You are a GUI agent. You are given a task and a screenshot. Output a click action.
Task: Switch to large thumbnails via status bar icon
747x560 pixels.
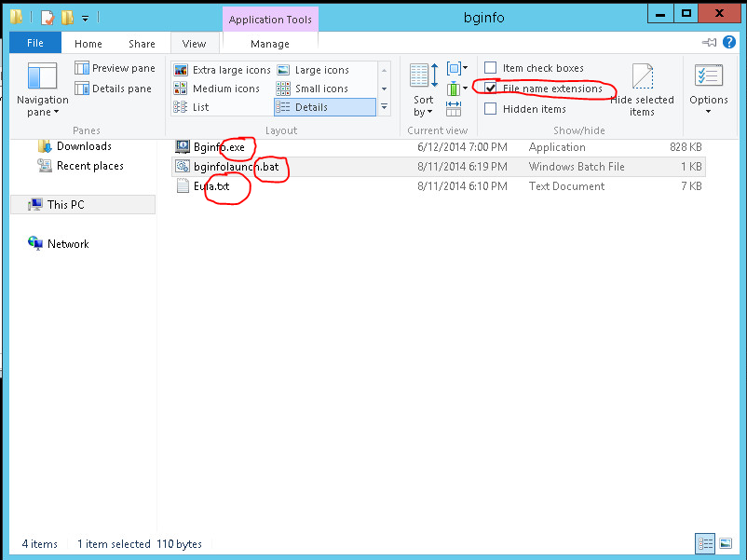click(726, 543)
